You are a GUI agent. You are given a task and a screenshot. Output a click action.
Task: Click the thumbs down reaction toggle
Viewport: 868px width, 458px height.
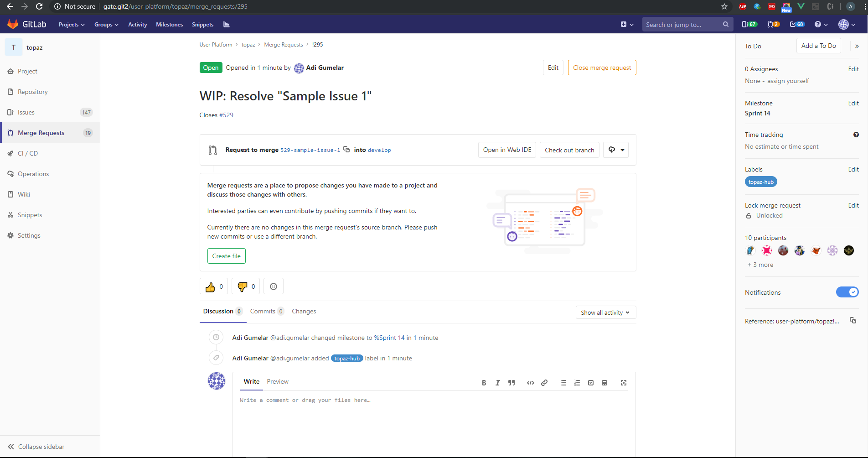pyautogui.click(x=246, y=286)
